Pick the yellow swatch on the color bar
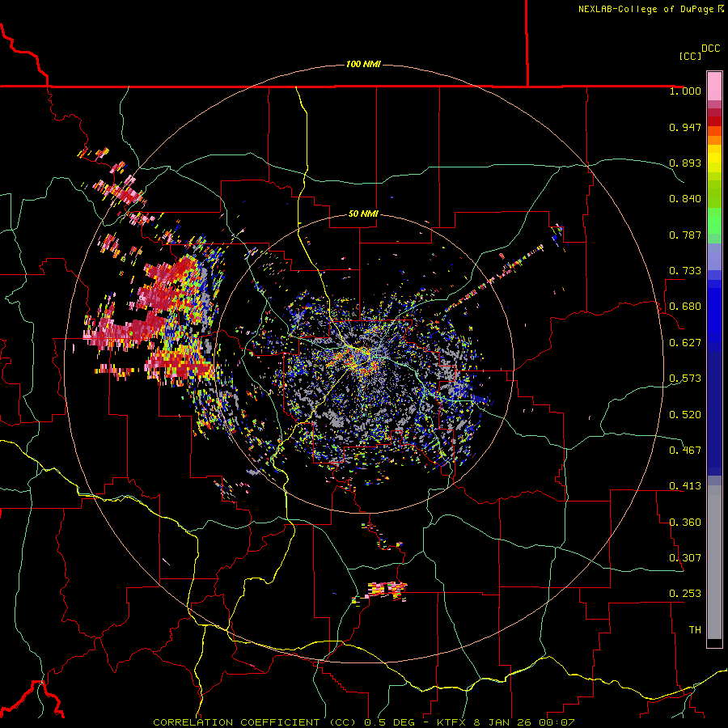Viewport: 728px width, 728px height. click(714, 159)
